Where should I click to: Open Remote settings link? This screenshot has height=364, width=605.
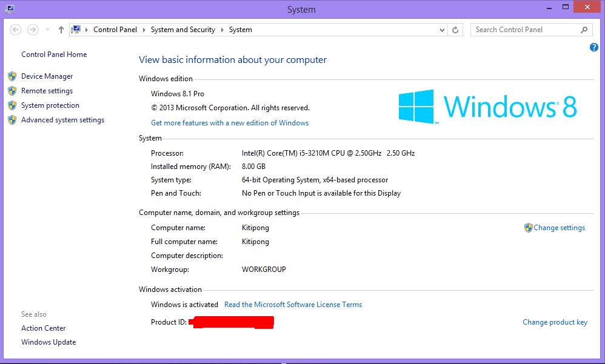point(47,91)
